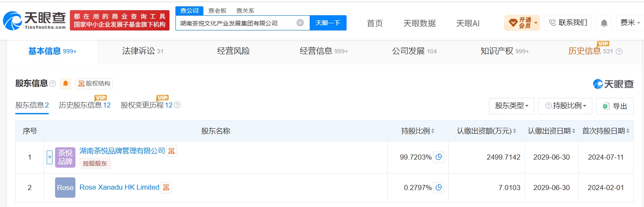Open the Rose Xanadu HK Limited link

tap(119, 187)
